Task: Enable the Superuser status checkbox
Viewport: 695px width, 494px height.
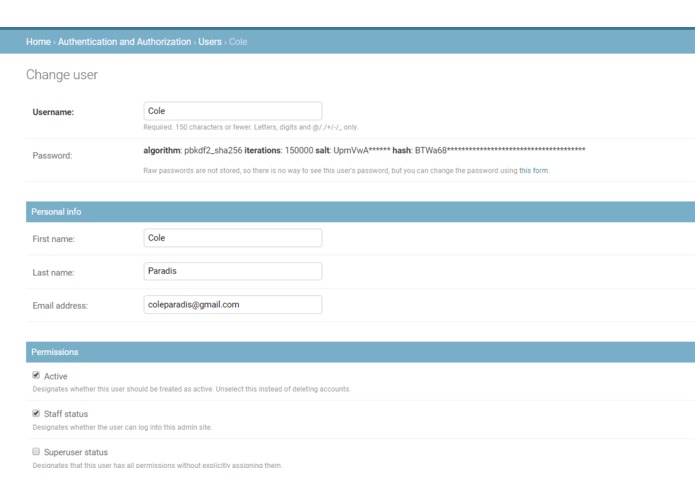Action: point(36,451)
